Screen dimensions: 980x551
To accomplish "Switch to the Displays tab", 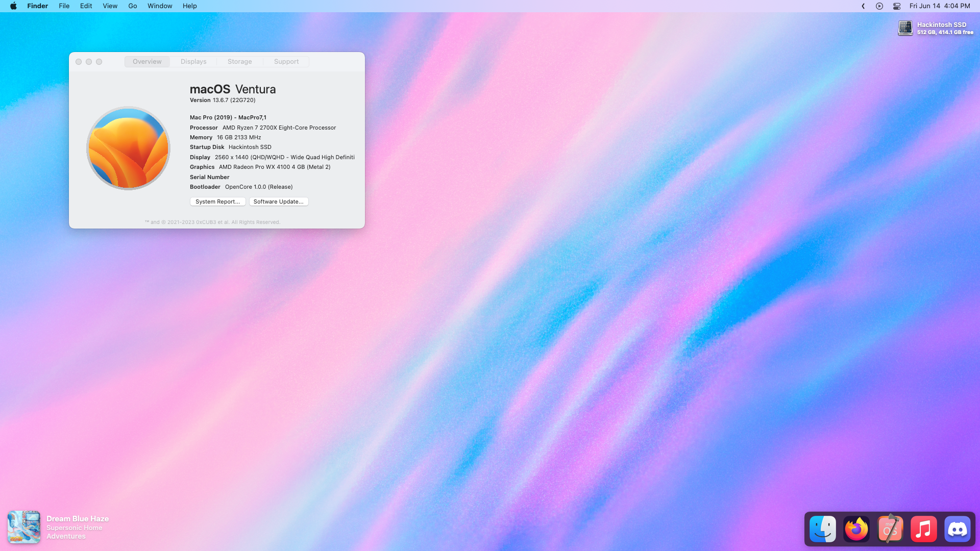I will pyautogui.click(x=193, y=62).
